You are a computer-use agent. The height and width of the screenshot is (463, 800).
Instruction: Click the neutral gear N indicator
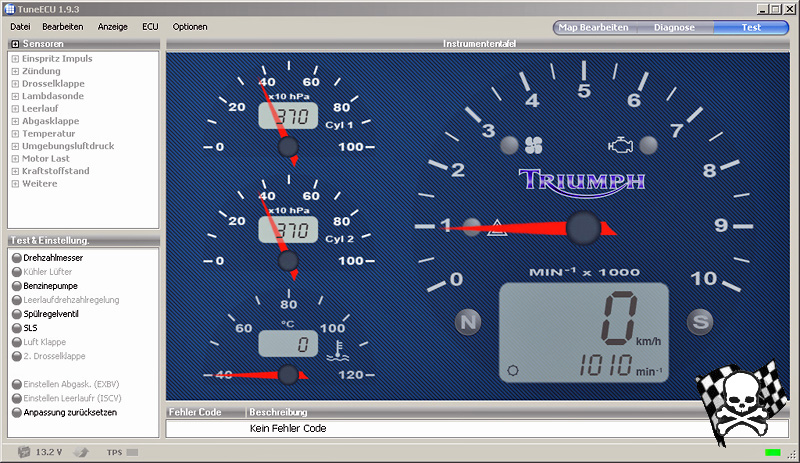[x=467, y=322]
